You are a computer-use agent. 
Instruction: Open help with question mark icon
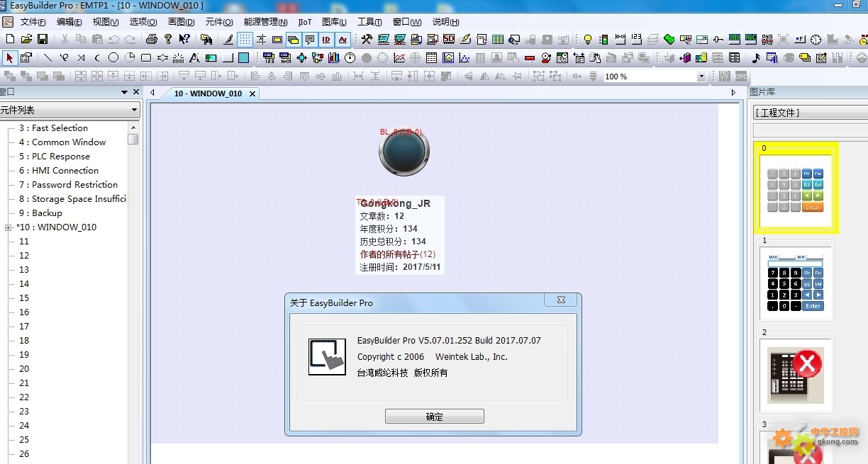coord(168,39)
